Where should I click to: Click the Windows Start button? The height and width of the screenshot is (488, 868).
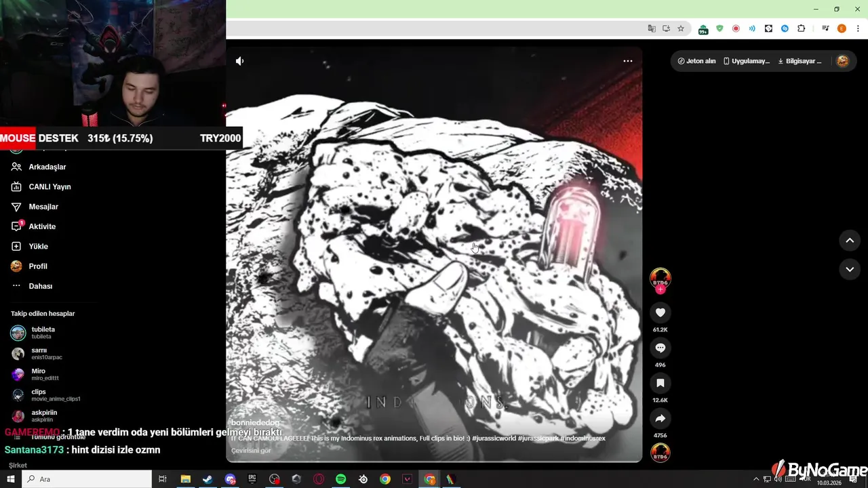point(11,479)
